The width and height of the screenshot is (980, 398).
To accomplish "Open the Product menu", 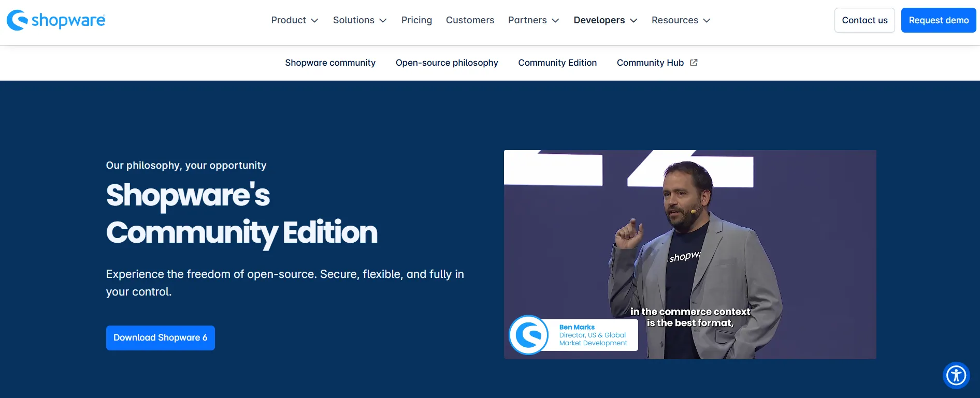I will point(295,20).
